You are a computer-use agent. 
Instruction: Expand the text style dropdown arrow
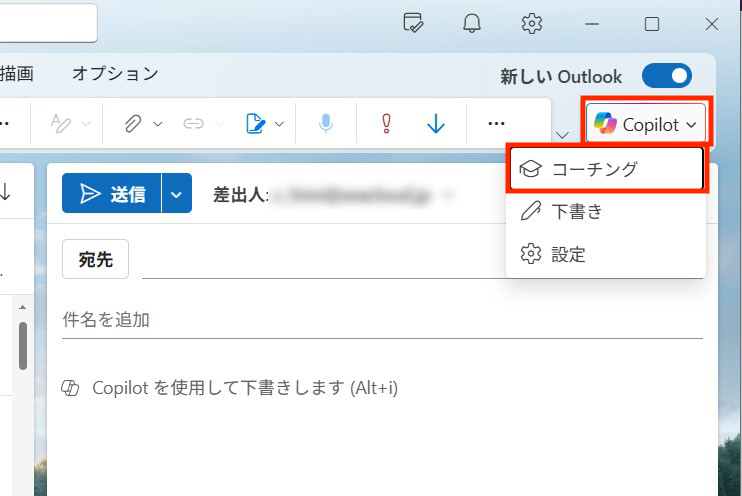86,124
